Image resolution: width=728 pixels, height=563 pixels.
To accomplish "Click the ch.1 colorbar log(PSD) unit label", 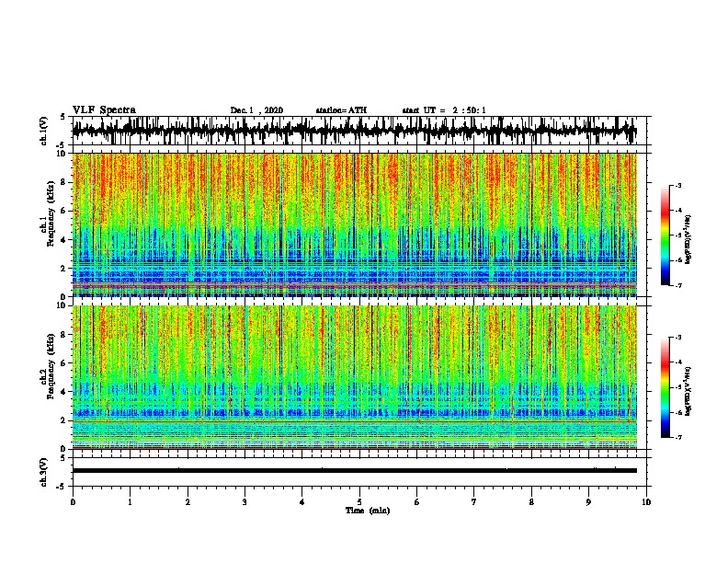I will point(688,239).
